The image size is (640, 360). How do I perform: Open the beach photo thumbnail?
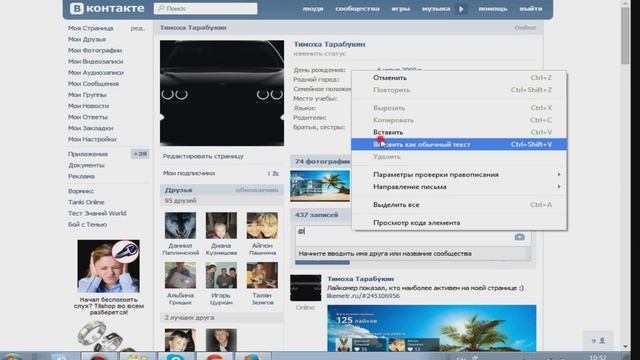tap(320, 186)
